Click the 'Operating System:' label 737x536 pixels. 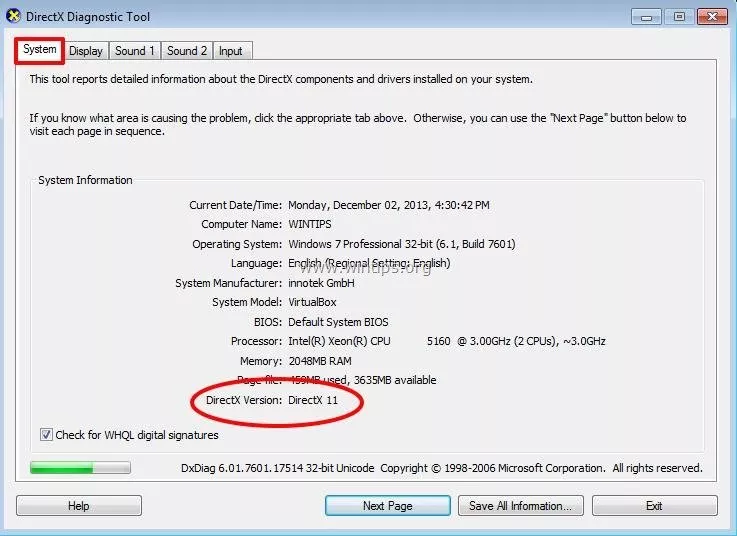[x=237, y=244]
